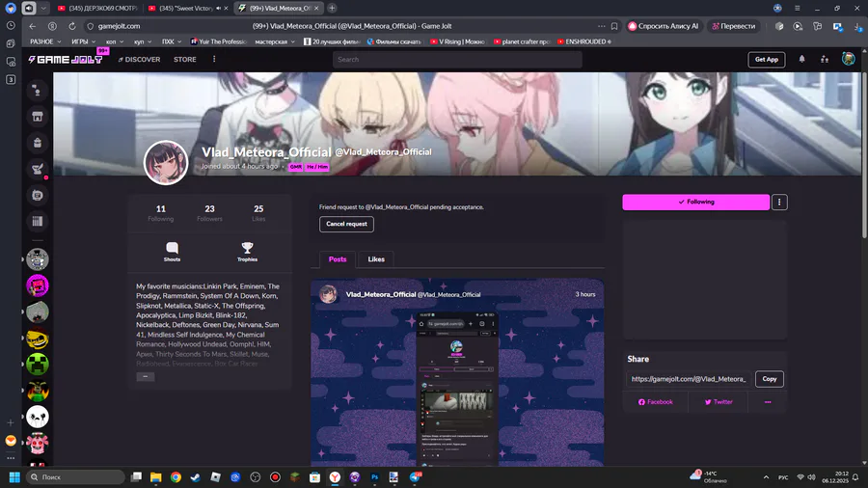Image resolution: width=868 pixels, height=488 pixels.
Task: Reload the current page
Action: pyautogui.click(x=72, y=26)
